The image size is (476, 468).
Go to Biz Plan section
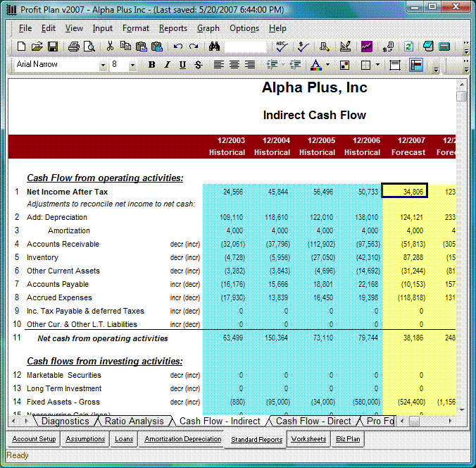coord(348,439)
